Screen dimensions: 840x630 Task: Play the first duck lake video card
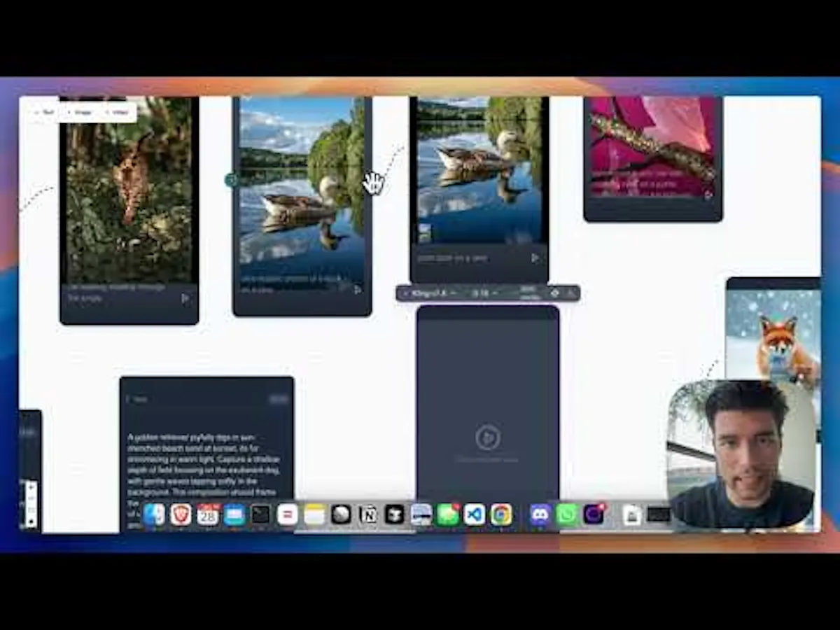point(358,289)
